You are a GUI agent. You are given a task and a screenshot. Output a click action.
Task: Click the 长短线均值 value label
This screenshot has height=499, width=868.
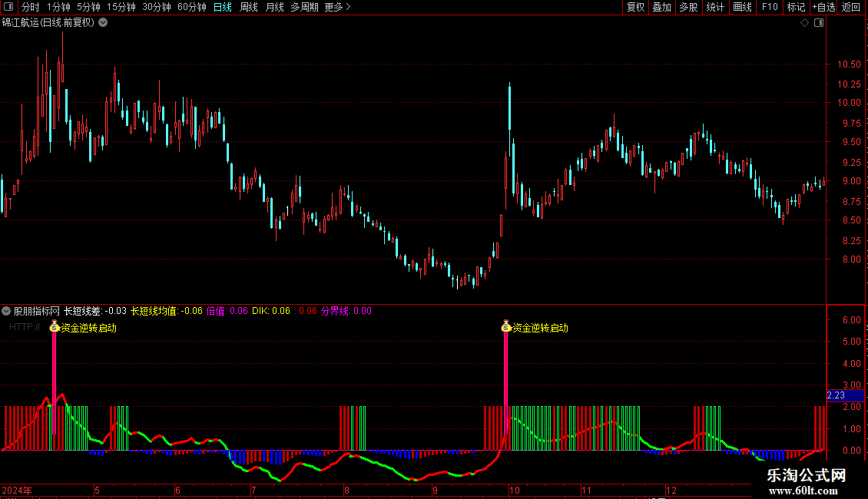(x=167, y=311)
